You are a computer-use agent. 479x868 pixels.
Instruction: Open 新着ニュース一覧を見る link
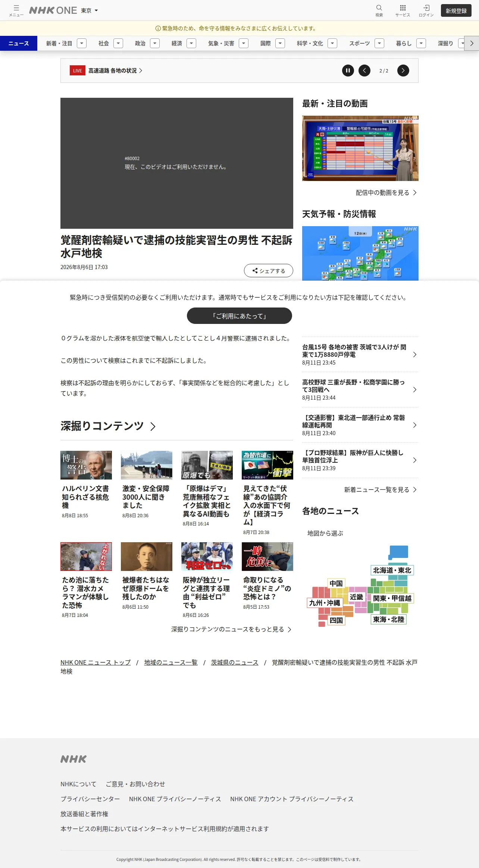coord(380,490)
